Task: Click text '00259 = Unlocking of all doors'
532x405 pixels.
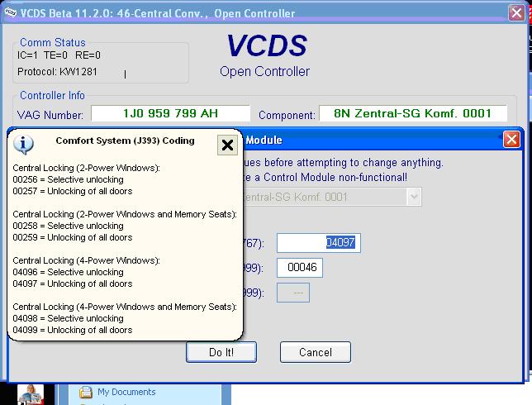Action: pos(73,237)
